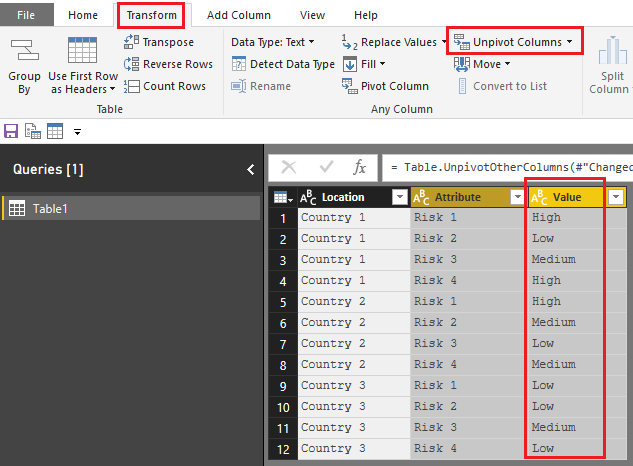
Task: Click the "Medium" value in row 3
Action: tap(553, 259)
